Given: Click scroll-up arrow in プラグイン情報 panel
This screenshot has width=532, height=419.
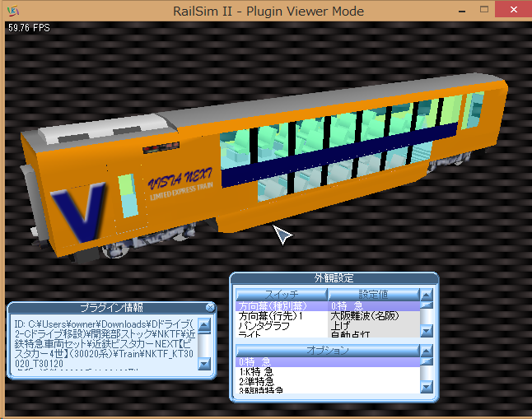Looking at the screenshot, I should [204, 324].
